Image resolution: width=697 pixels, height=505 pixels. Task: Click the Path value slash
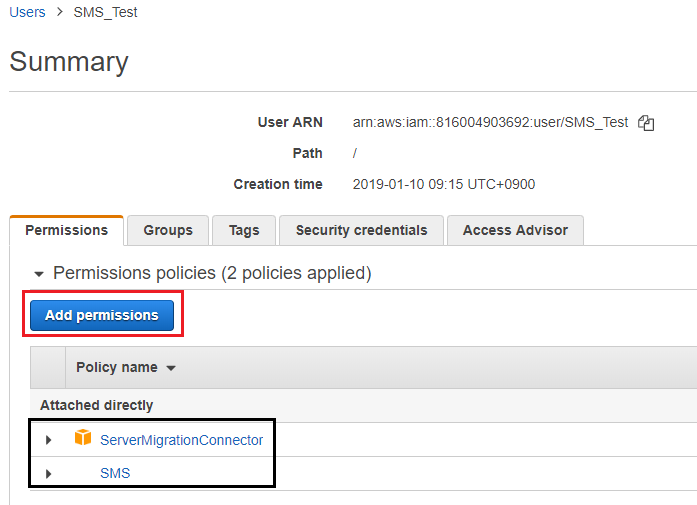tap(355, 153)
